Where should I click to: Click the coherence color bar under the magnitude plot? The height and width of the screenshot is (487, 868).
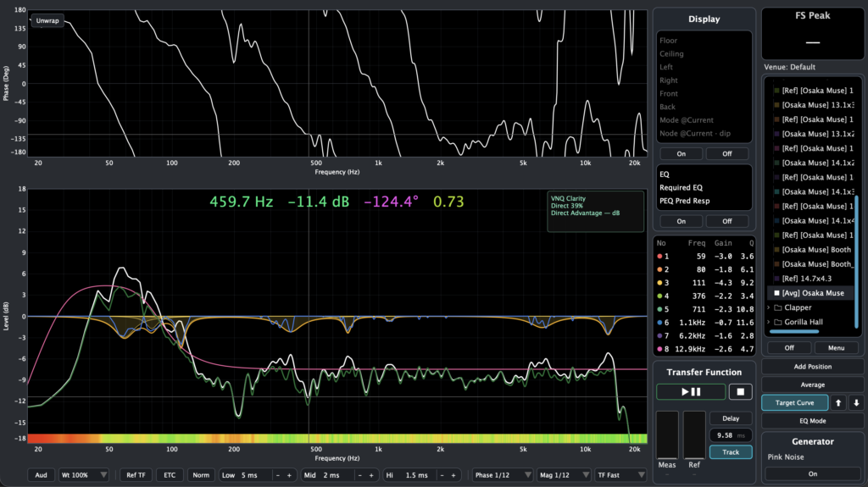click(337, 439)
